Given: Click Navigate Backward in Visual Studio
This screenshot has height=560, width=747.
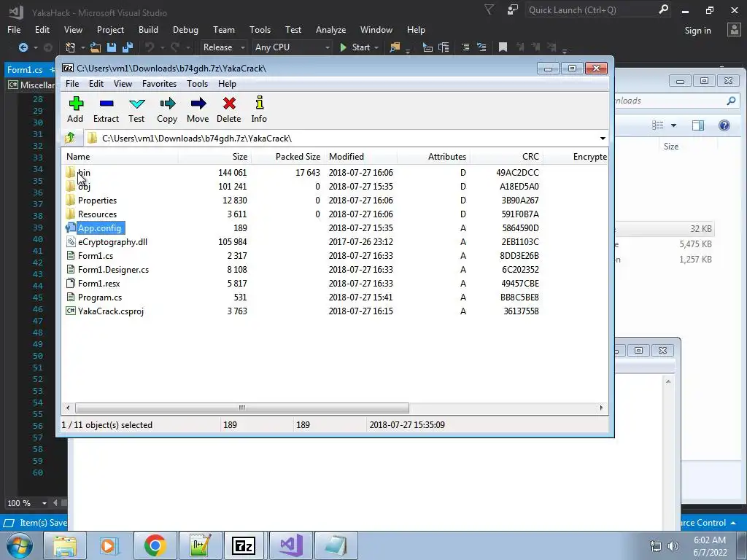Looking at the screenshot, I should (x=23, y=47).
